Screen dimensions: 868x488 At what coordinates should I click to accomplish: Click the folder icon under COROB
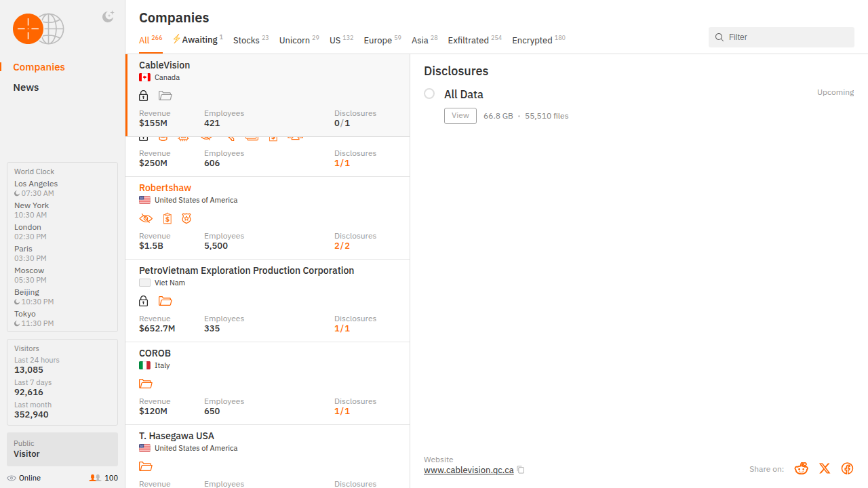[146, 384]
